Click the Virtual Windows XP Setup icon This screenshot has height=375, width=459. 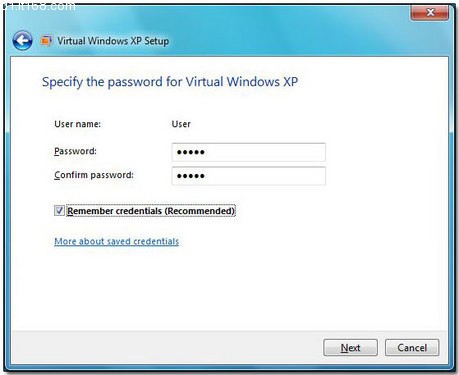[46, 41]
